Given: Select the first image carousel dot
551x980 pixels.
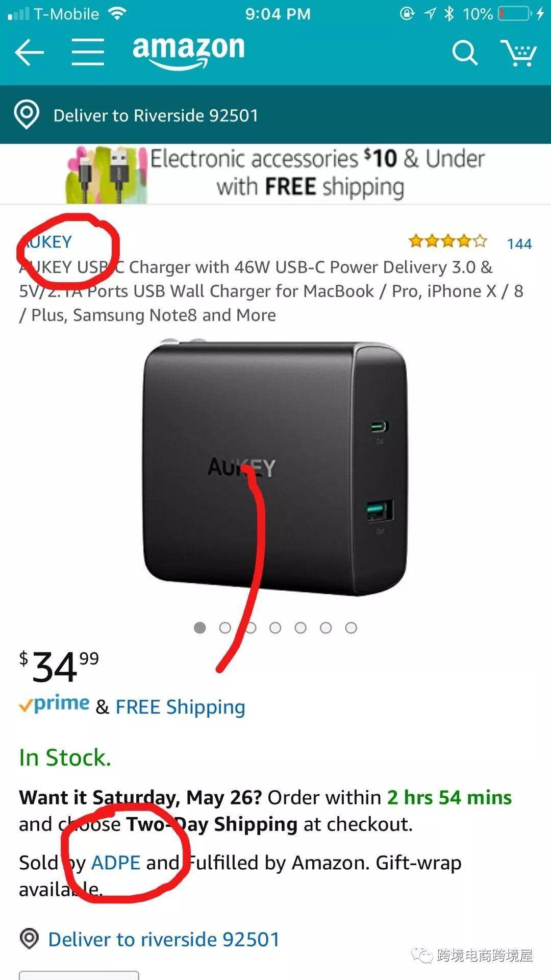Looking at the screenshot, I should point(200,627).
